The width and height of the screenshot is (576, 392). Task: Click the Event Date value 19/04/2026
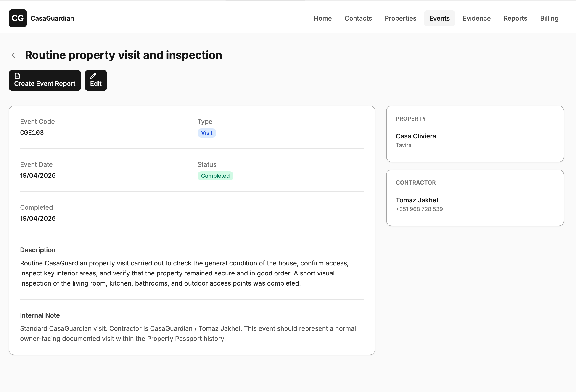(38, 175)
